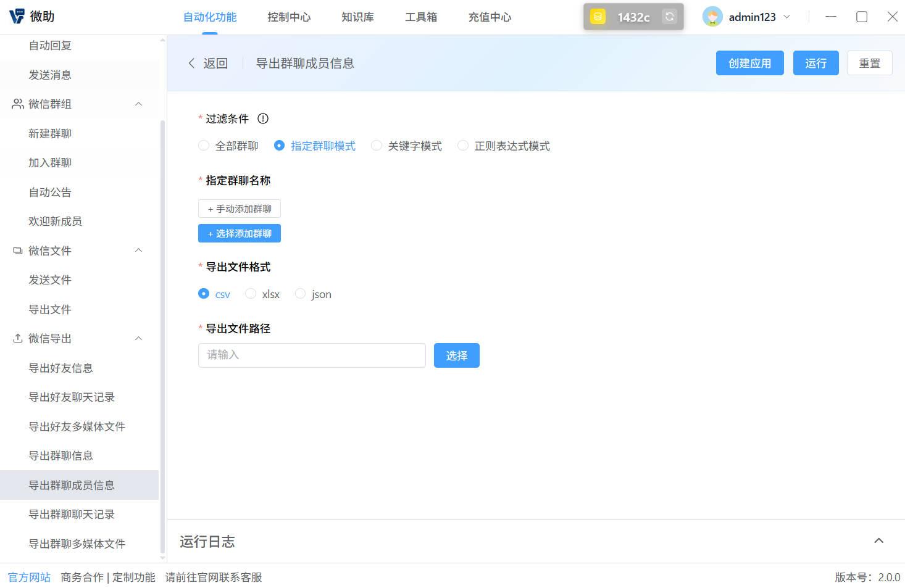Choose xlsx as export file format
The width and height of the screenshot is (905, 588).
[x=251, y=294]
